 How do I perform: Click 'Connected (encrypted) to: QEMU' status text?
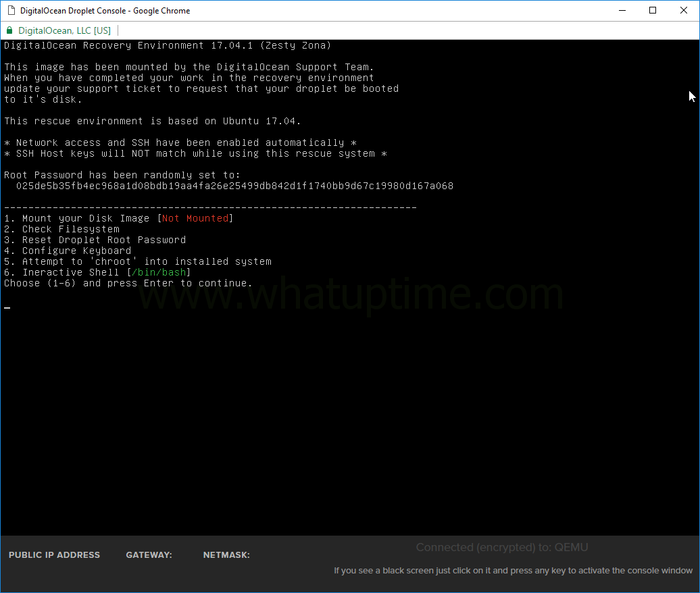click(502, 547)
